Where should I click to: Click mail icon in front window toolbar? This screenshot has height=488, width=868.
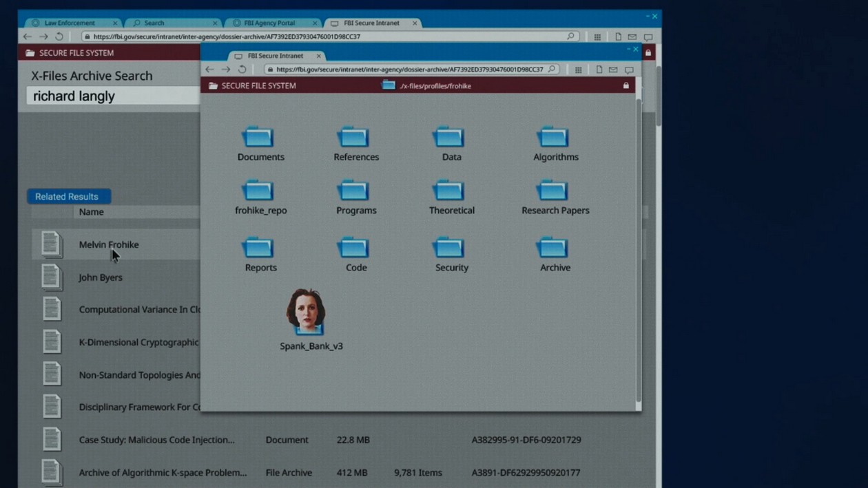point(613,70)
